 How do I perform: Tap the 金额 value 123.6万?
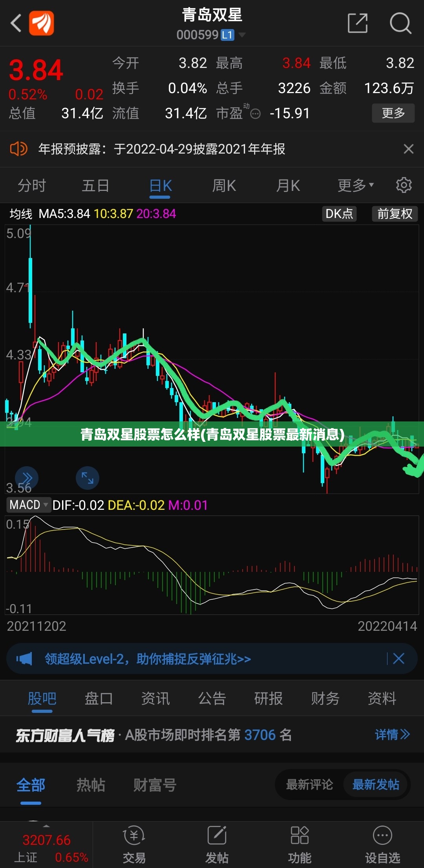(389, 88)
